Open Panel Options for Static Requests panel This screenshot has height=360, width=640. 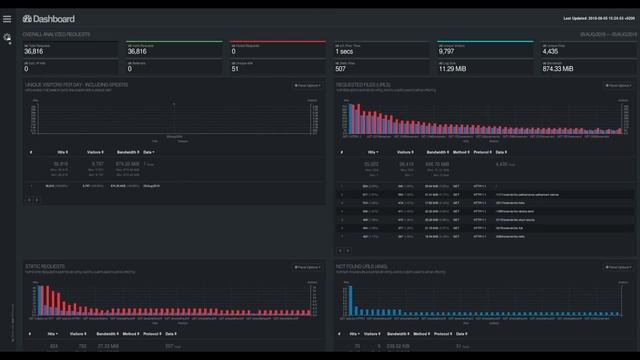point(307,267)
